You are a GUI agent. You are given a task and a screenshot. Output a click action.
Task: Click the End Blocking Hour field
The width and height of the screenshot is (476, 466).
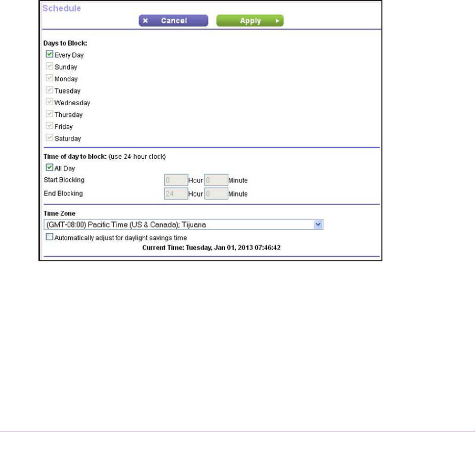(x=176, y=194)
